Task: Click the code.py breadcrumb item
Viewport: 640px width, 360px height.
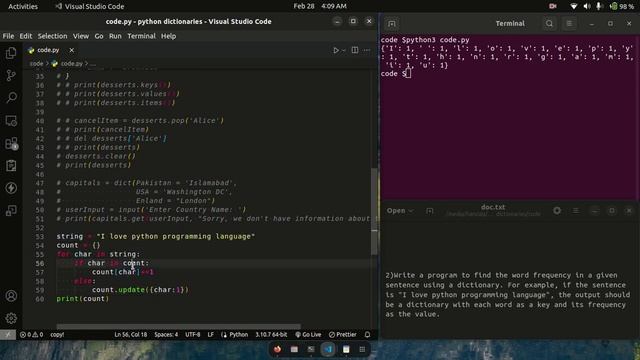Action: tap(67, 64)
